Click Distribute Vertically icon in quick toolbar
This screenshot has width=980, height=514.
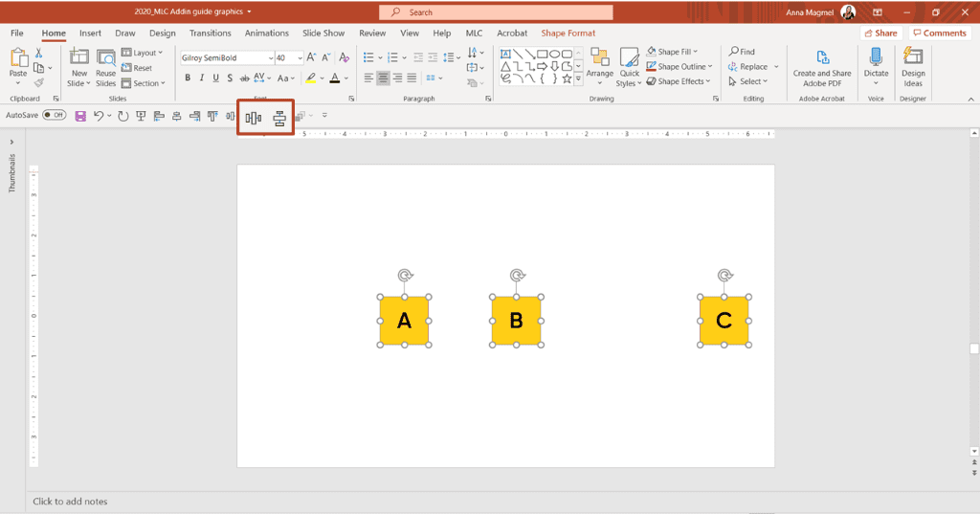coord(279,118)
